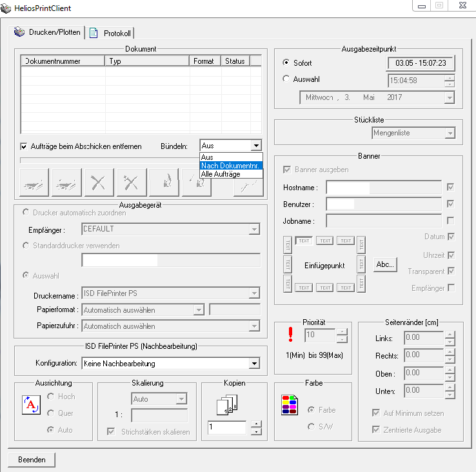Select the Quer orientation radio button
This screenshot has width=476, height=472.
click(51, 413)
